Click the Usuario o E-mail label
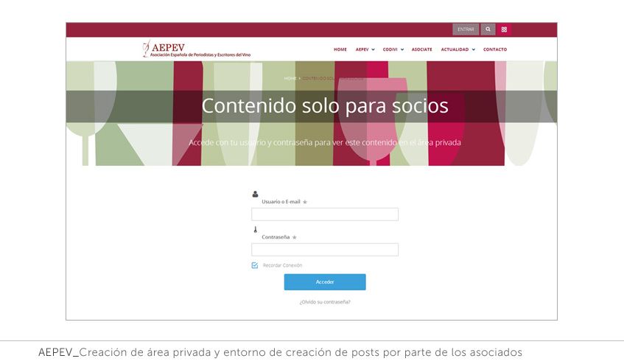624x364 pixels. tap(281, 202)
